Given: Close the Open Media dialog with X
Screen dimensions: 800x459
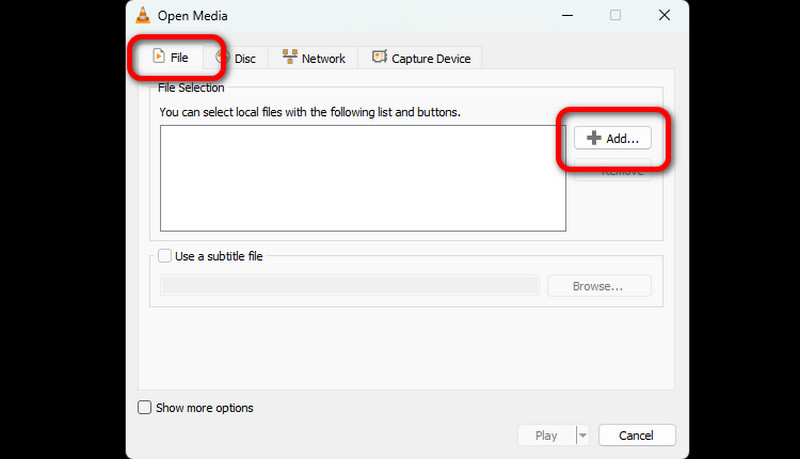Looking at the screenshot, I should 663,15.
